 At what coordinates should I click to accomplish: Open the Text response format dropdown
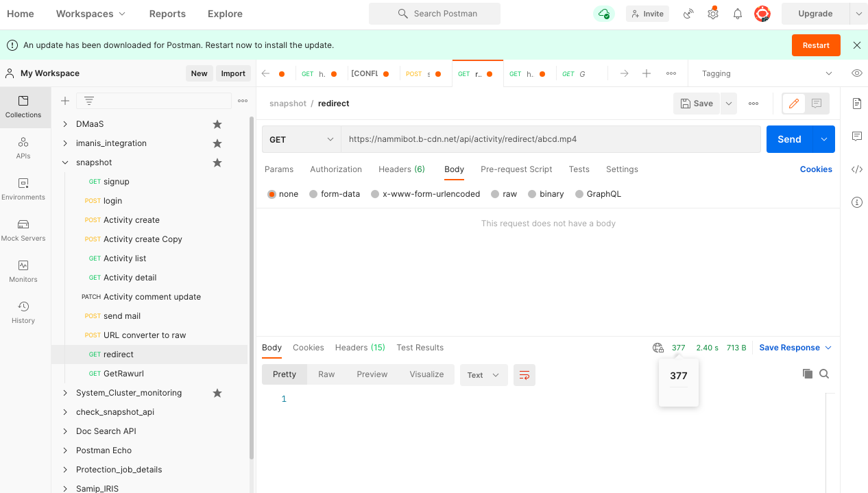(483, 375)
